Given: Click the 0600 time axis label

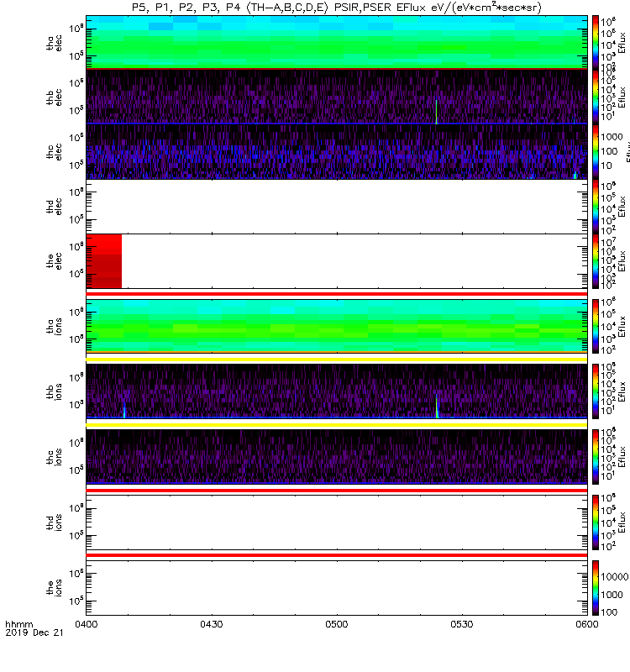Looking at the screenshot, I should click(586, 624).
